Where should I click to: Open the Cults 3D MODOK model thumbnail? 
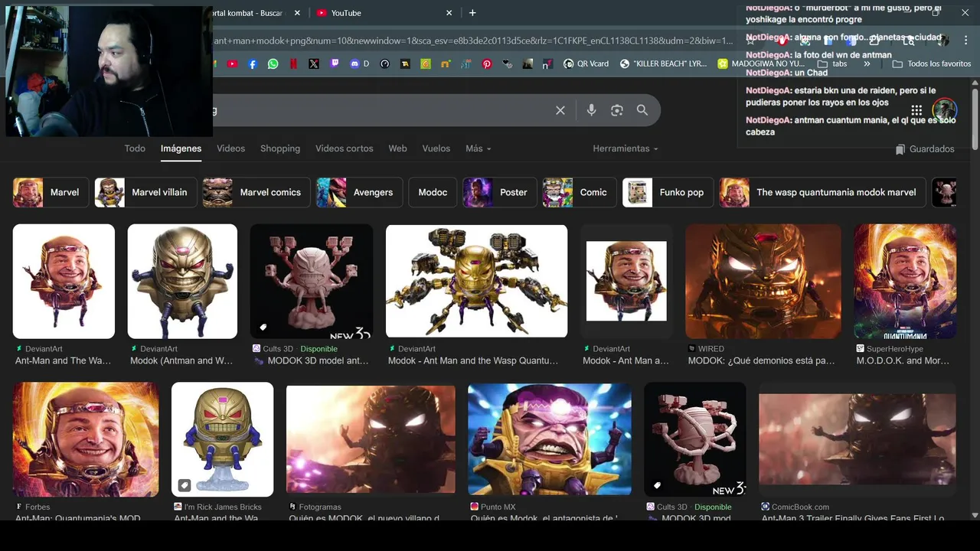click(312, 281)
